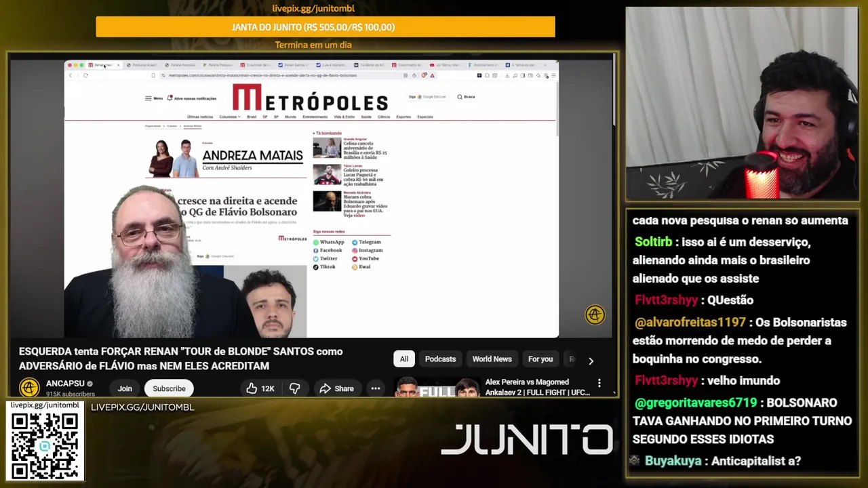Screen dimensions: 868x488
Task: Like the video with 12K likes
Action: coord(260,388)
